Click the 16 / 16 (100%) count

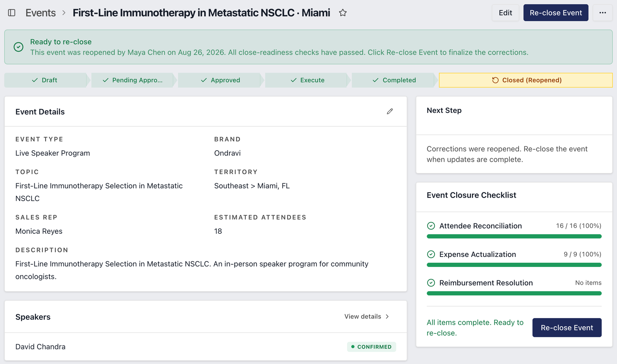pos(578,226)
